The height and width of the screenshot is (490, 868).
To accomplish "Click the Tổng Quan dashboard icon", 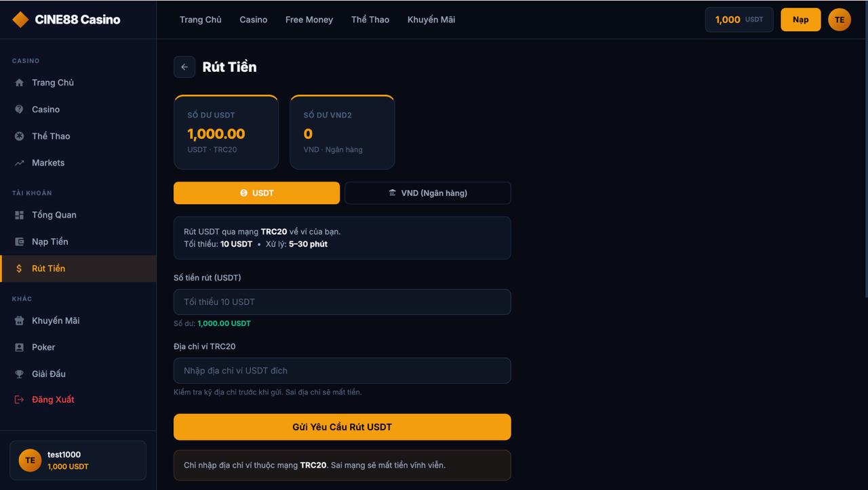I will tap(19, 215).
